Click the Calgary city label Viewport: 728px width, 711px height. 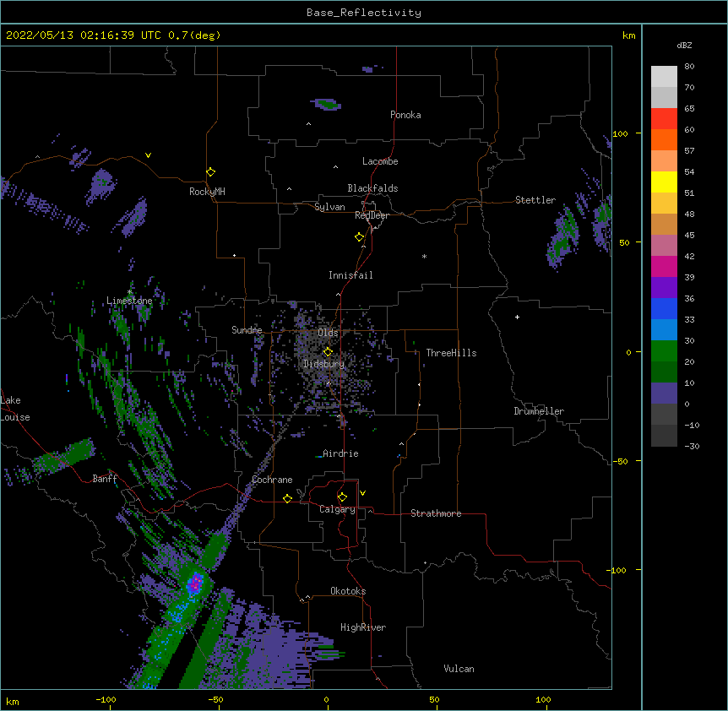[337, 509]
